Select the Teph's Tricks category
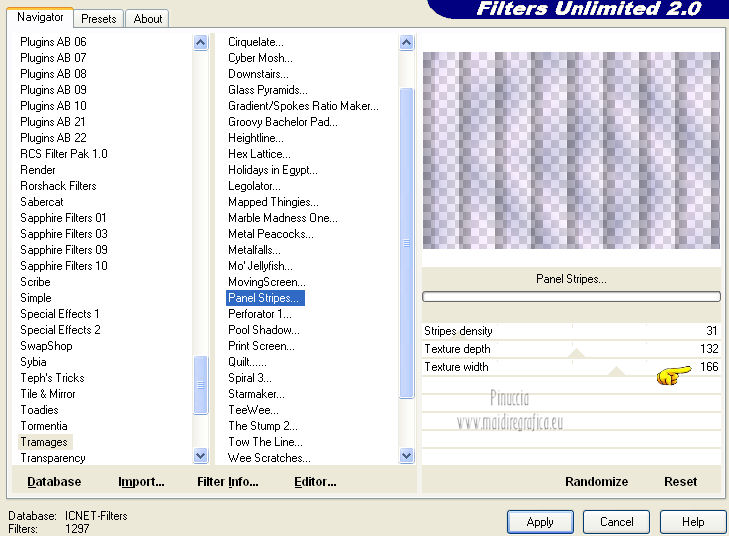This screenshot has height=536, width=729. coord(52,378)
